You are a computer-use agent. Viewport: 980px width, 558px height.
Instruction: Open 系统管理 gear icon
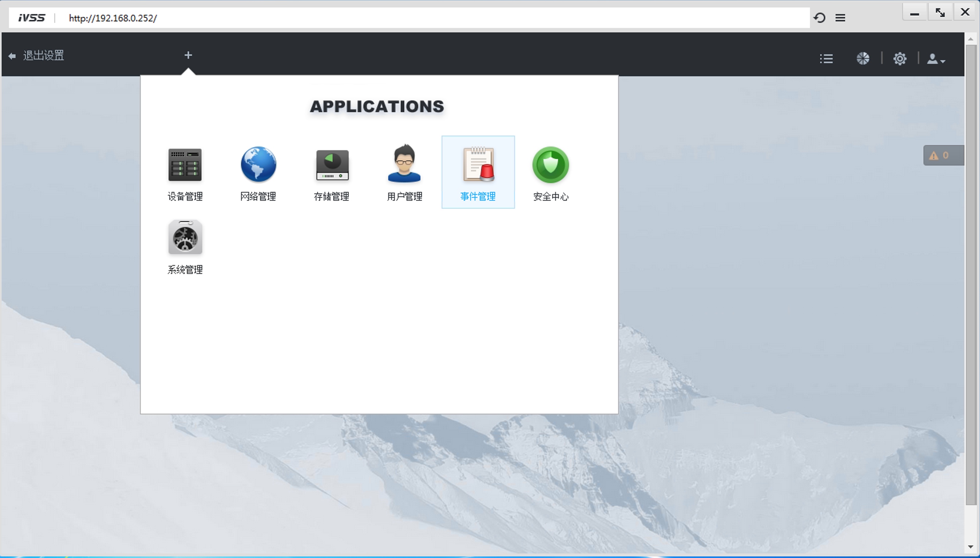tap(185, 238)
